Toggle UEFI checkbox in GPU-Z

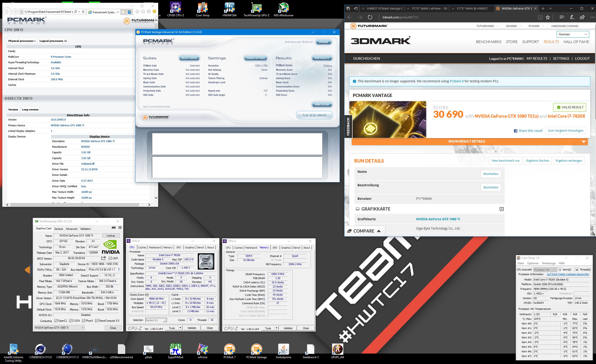point(110,258)
